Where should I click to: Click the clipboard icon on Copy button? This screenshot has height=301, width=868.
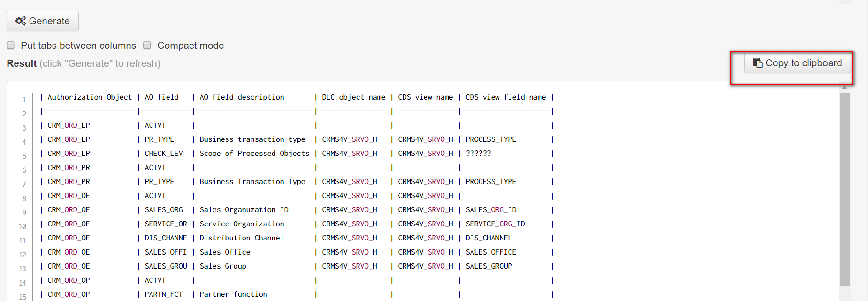(757, 63)
